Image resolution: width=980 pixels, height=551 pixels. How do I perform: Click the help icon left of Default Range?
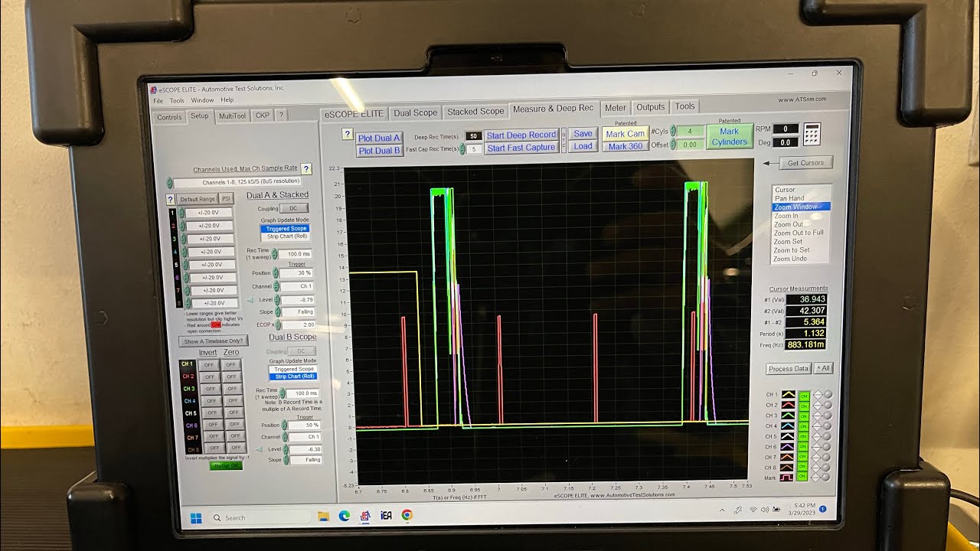[171, 199]
